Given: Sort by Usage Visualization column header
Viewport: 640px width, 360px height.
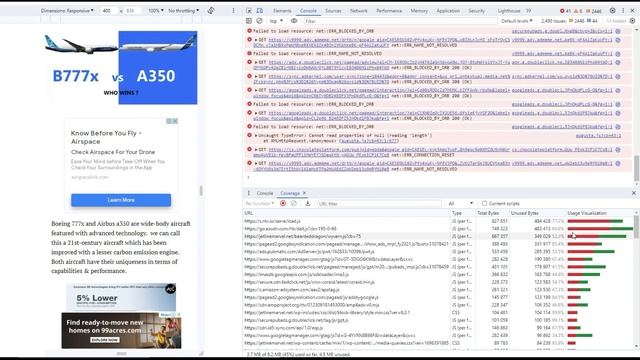Looking at the screenshot, I should pyautogui.click(x=600, y=213).
